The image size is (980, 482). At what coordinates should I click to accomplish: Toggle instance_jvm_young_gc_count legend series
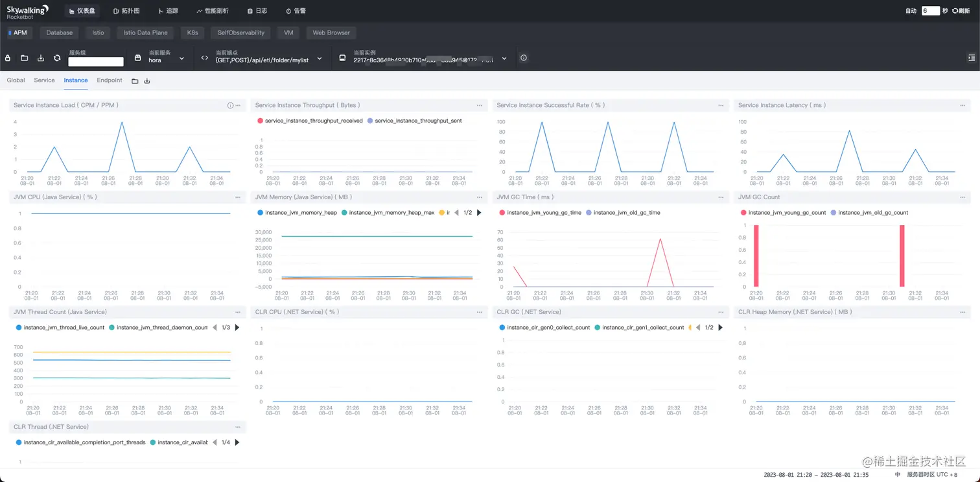783,213
